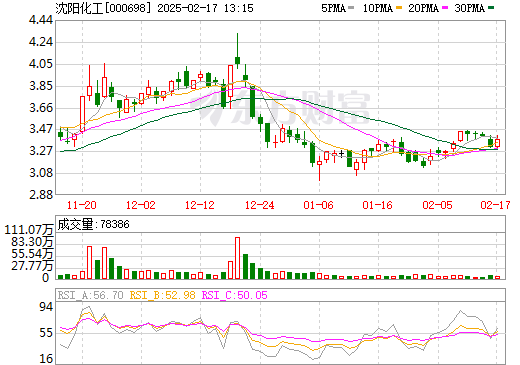This screenshot has width=520, height=365.
Task: Click the 3.47 price axis label
Action: 41,129
